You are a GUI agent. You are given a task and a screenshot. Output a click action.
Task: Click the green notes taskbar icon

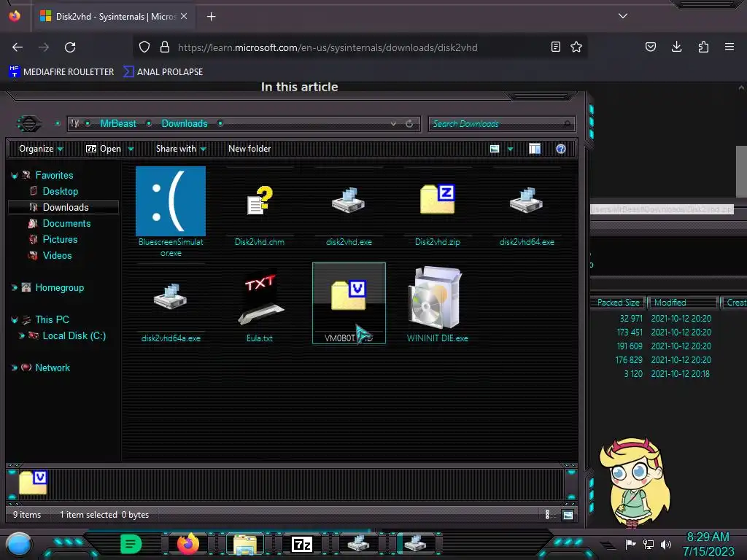[131, 544]
